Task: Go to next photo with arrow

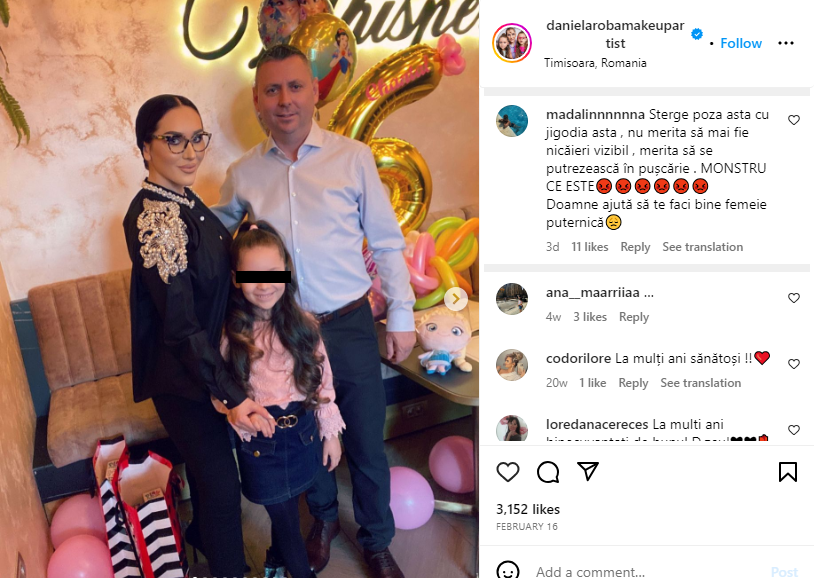Action: coord(456,299)
